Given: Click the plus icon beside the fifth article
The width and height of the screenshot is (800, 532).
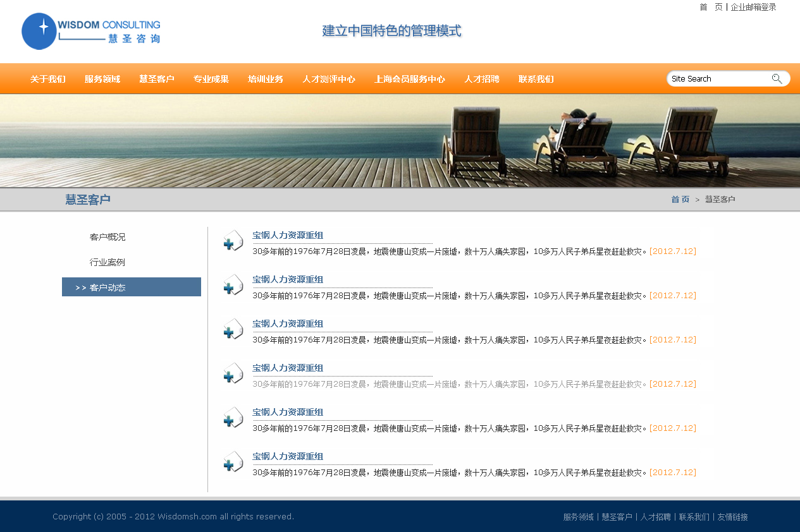Looking at the screenshot, I should tap(233, 418).
